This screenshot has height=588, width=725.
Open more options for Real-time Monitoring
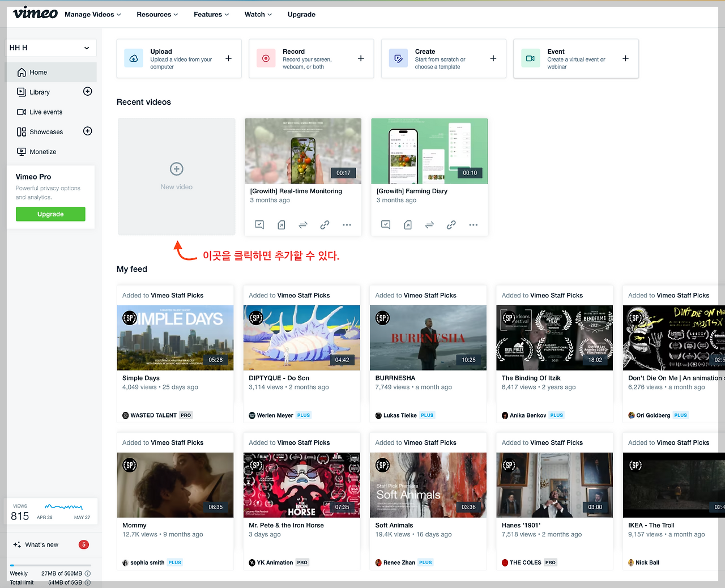tap(347, 225)
